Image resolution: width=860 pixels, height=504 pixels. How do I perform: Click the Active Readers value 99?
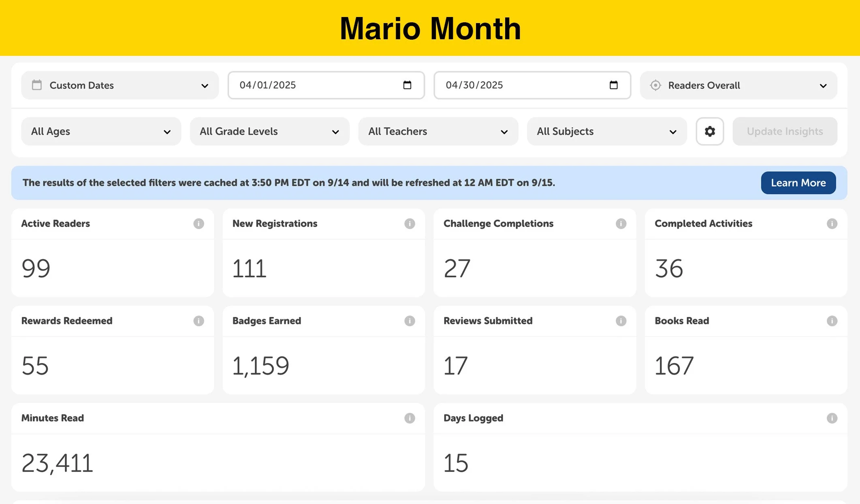pos(36,268)
